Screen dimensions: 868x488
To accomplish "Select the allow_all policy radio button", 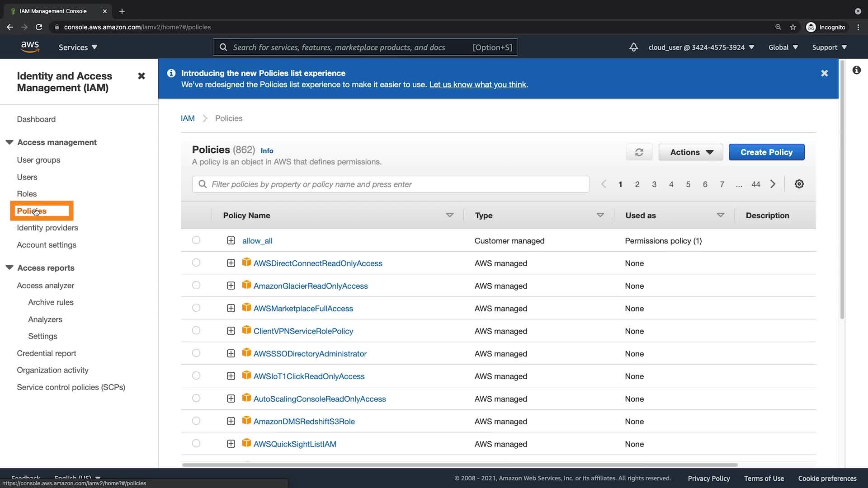I will [x=196, y=240].
